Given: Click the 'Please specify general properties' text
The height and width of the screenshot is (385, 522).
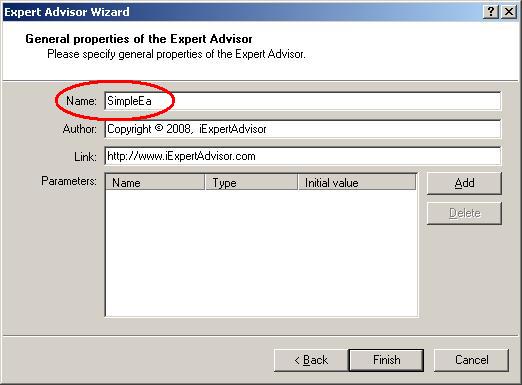Looking at the screenshot, I should [176, 54].
